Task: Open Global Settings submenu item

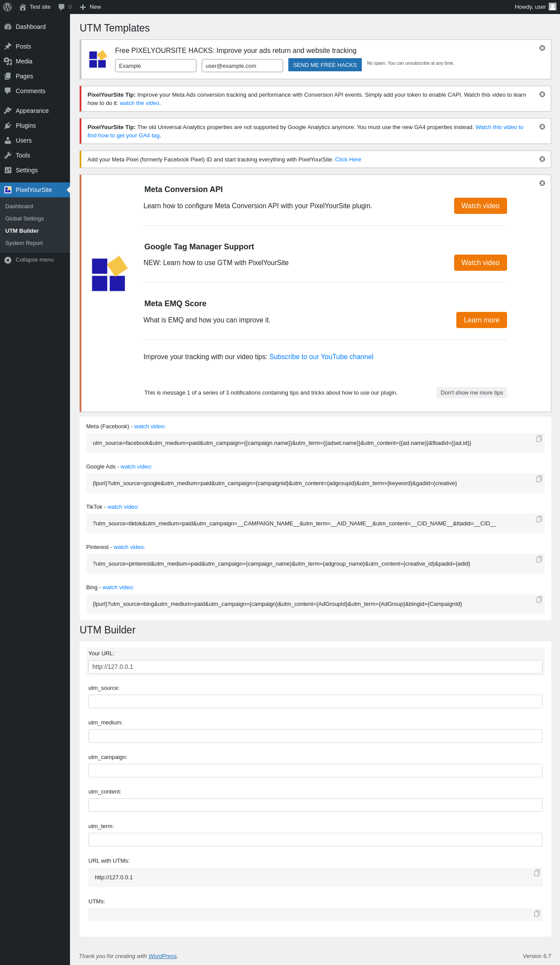Action: [x=35, y=219]
